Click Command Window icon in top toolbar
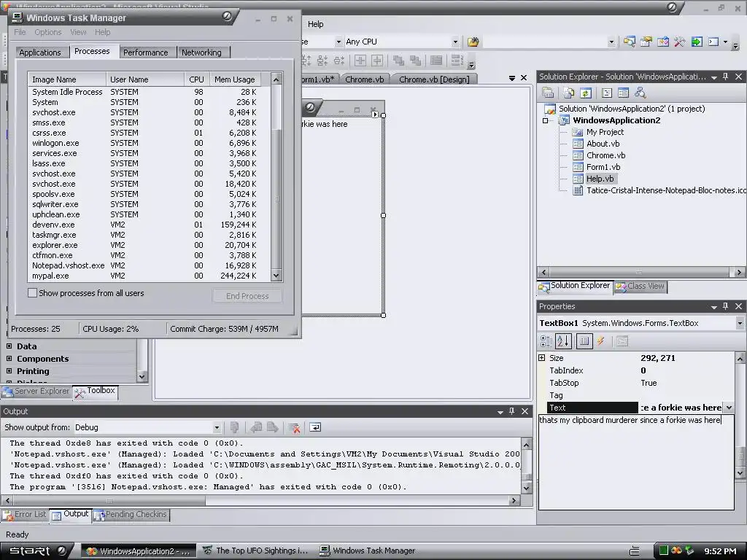This screenshot has height=560, width=747. point(713,42)
